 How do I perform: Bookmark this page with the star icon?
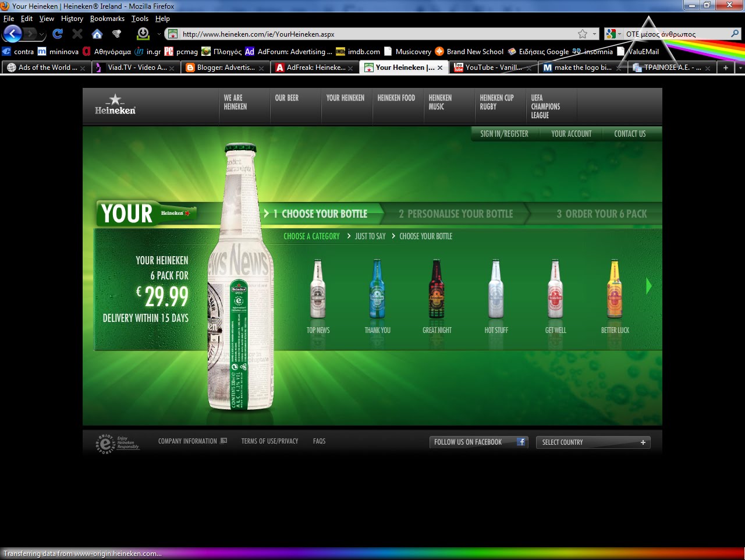(x=583, y=34)
